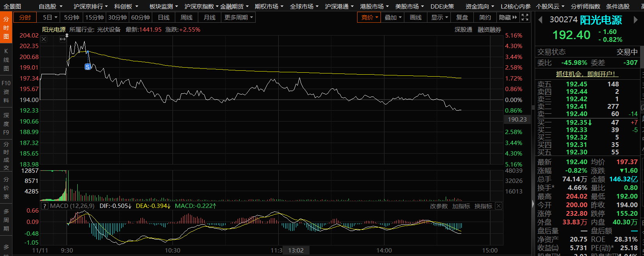Close the overlay with the X icon on chart
Image resolution: width=644 pixels, height=256 pixels.
point(44,39)
